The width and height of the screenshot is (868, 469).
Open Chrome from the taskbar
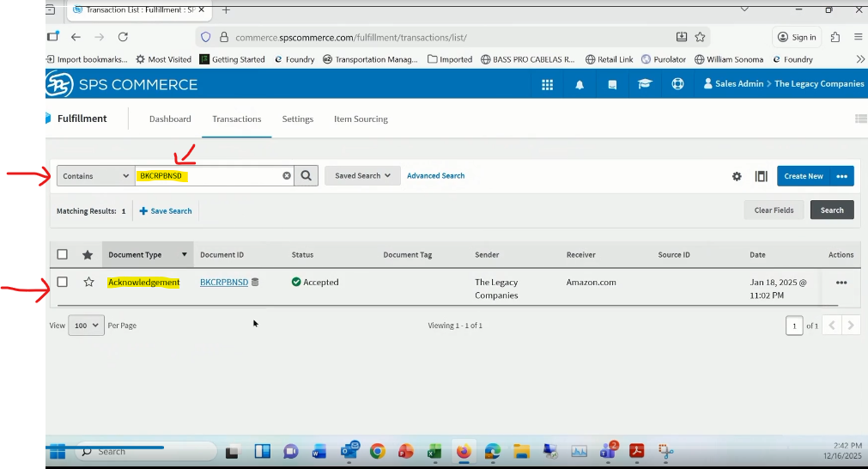tap(378, 452)
